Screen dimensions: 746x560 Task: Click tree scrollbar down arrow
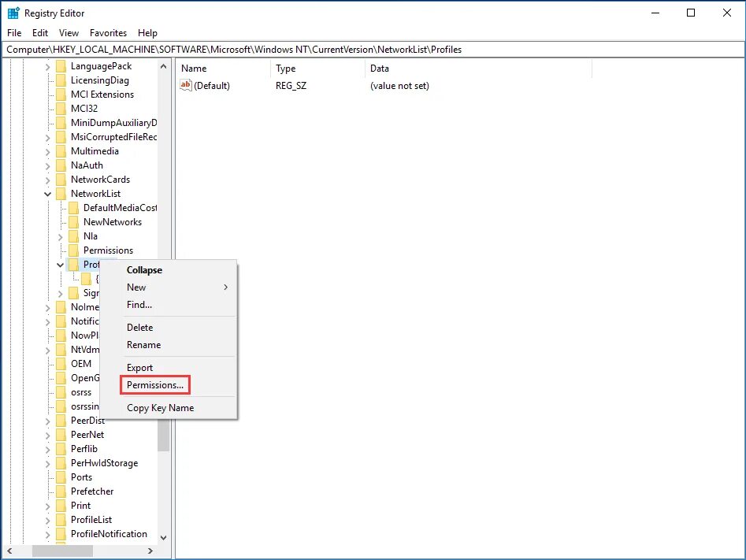[163, 538]
